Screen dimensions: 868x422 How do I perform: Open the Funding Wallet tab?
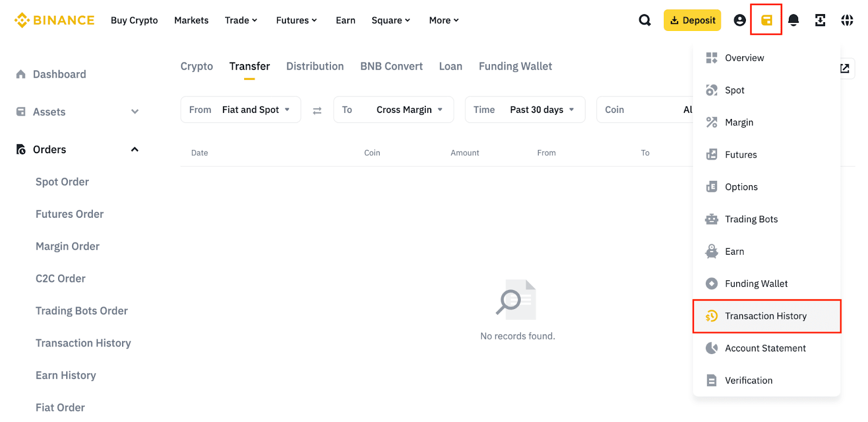pos(515,66)
